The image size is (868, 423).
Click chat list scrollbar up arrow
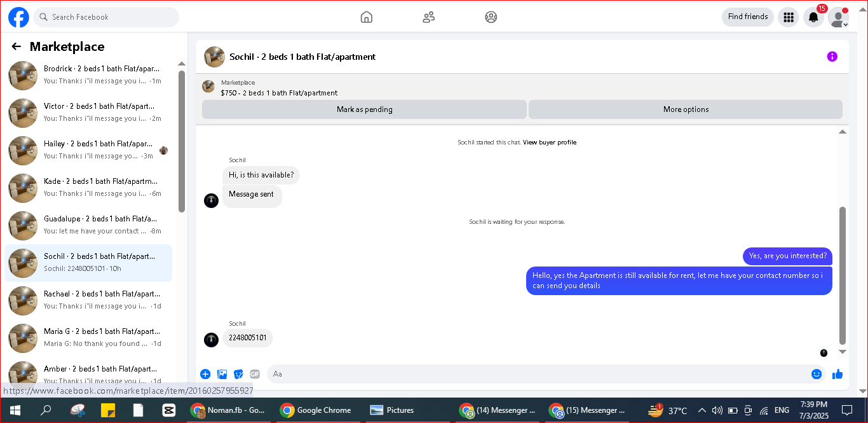click(x=182, y=64)
